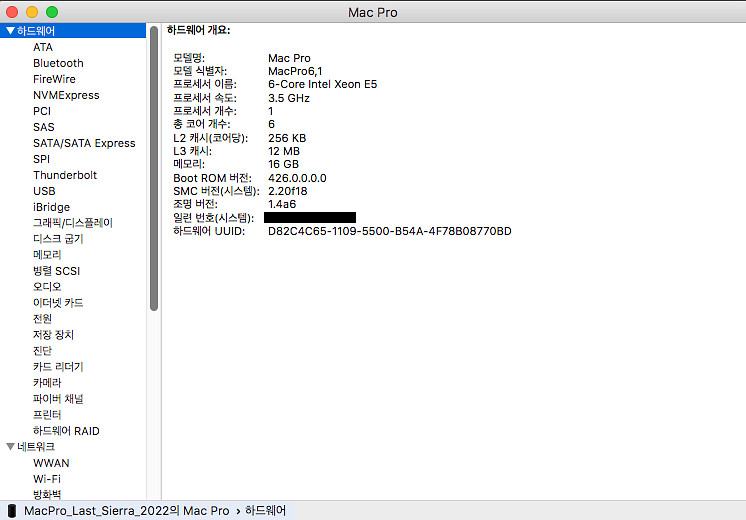Click the Boot ROM version 426.0.0.0.0
This screenshot has height=520, width=746.
coord(297,178)
